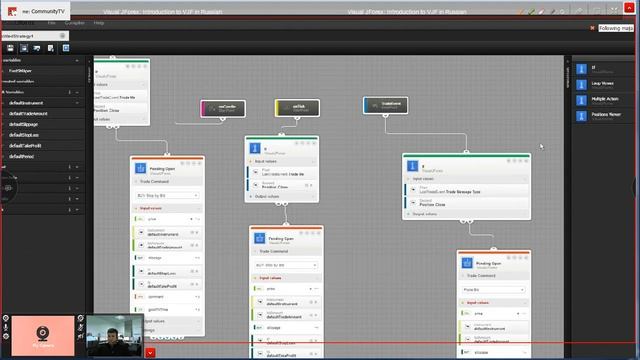Select defaultPeriod variable in left panel
The image size is (640, 360).
[22, 156]
